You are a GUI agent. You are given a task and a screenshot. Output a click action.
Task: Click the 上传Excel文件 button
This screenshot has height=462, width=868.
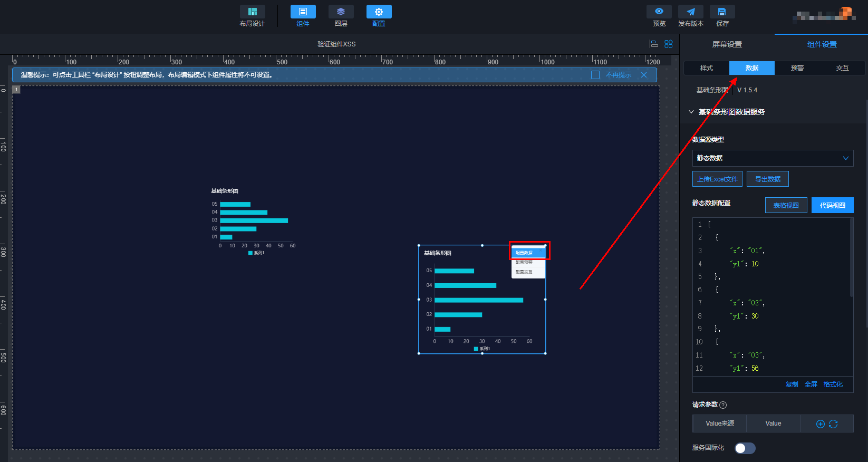coord(717,179)
